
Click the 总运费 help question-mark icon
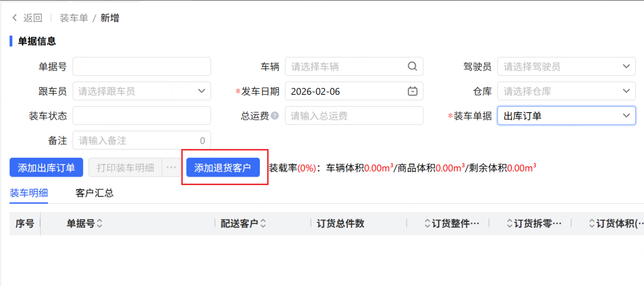(x=275, y=116)
